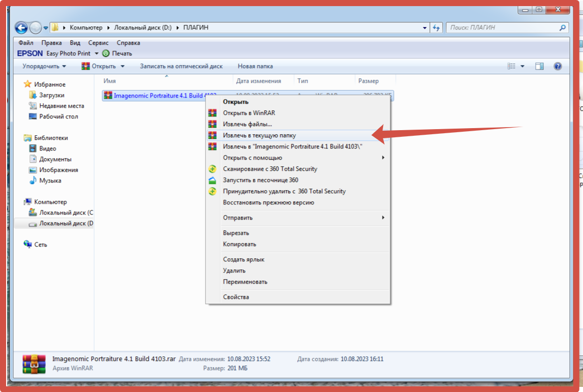The image size is (583, 392).
Task: Click the EPSON logo in toolbar
Action: tap(30, 53)
